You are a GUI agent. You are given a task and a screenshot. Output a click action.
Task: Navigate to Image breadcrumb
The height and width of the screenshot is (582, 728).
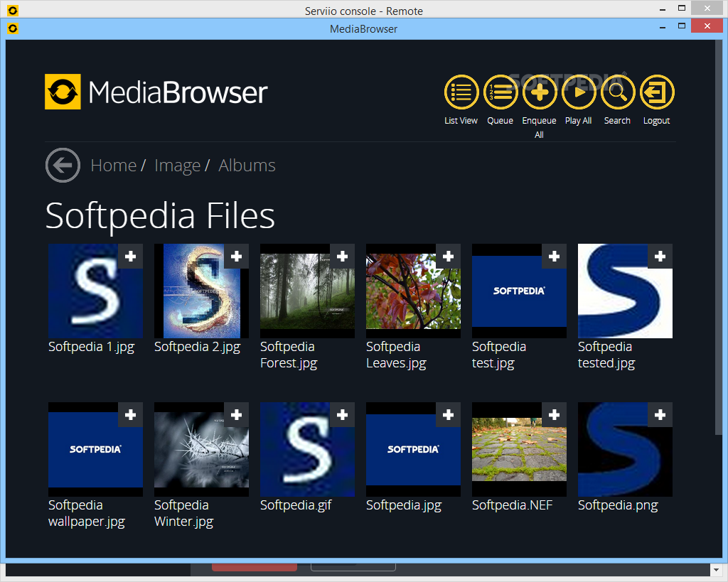pyautogui.click(x=177, y=166)
